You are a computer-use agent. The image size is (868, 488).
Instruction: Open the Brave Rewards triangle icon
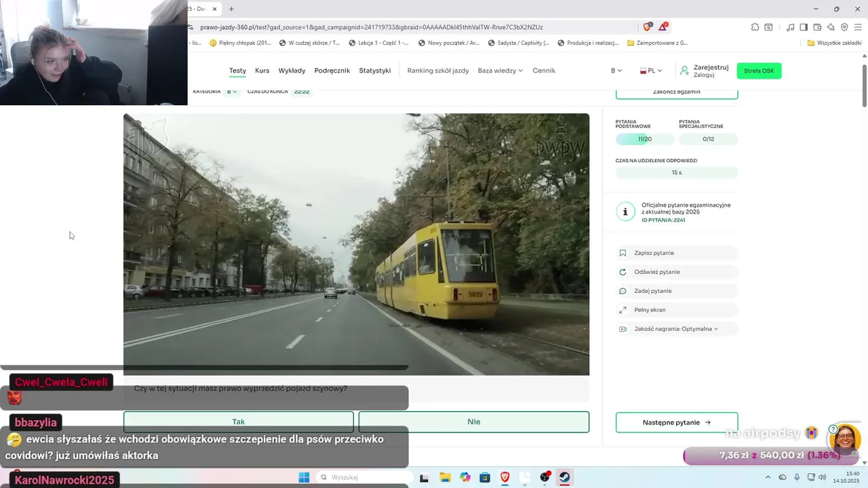click(x=663, y=27)
